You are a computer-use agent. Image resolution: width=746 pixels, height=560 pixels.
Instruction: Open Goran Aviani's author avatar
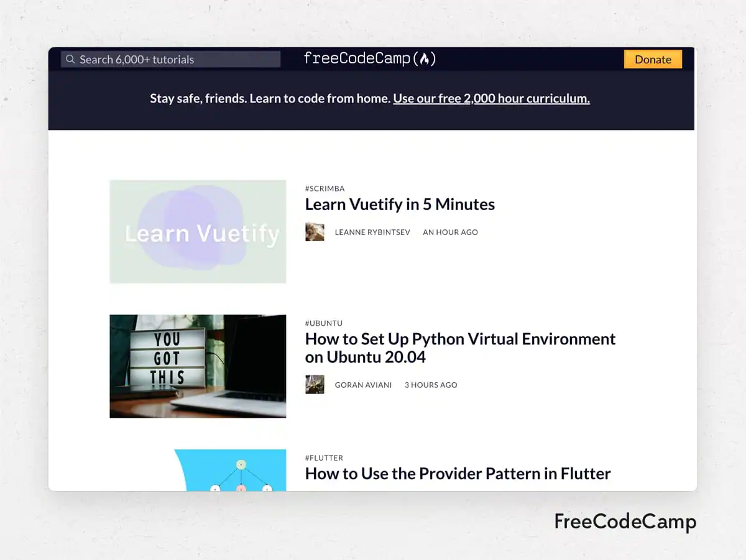315,384
